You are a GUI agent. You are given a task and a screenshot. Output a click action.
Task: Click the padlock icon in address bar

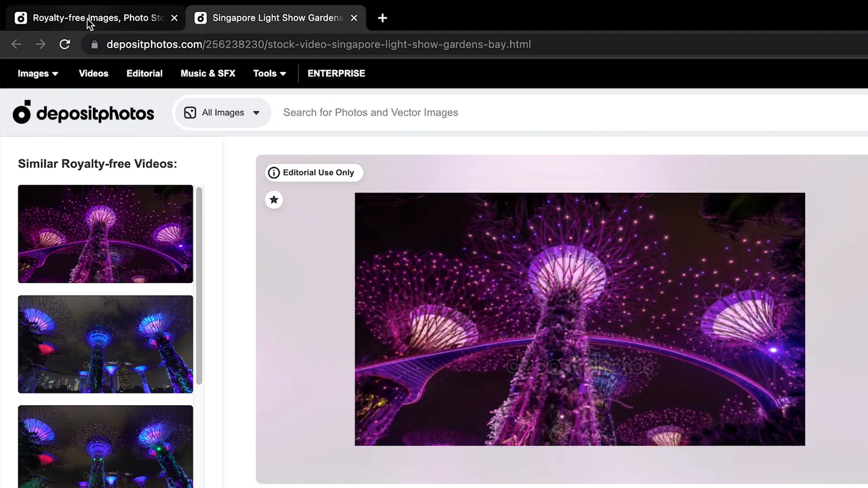coord(94,44)
